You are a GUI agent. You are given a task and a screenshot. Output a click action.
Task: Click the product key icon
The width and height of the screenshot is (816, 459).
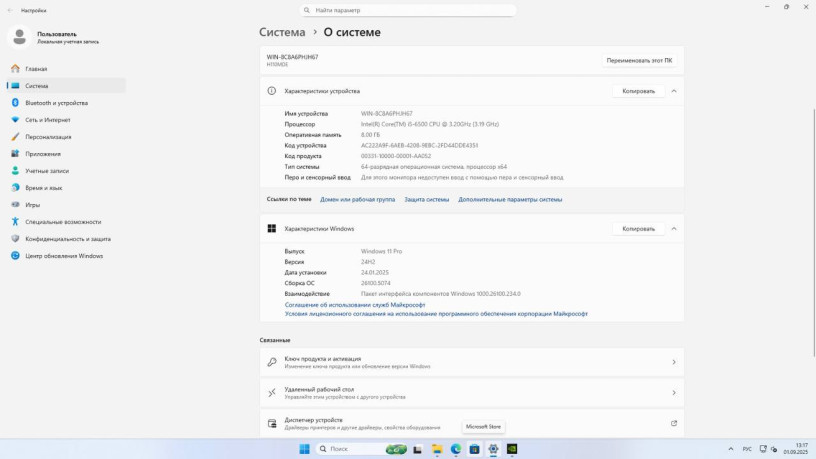click(272, 362)
